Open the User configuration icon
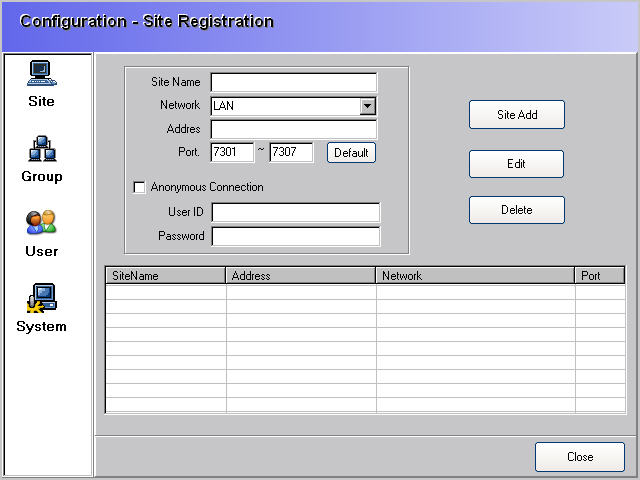Viewport: 640px width, 480px height. click(x=41, y=222)
